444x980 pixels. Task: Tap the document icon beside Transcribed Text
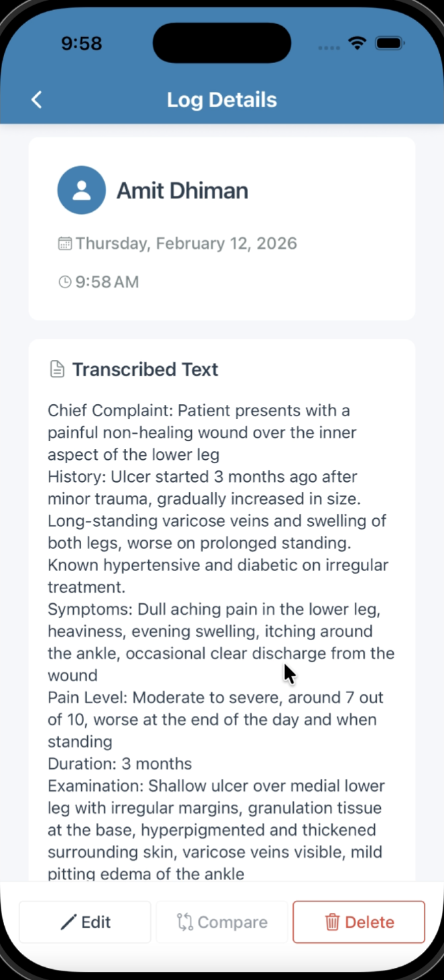coord(57,369)
